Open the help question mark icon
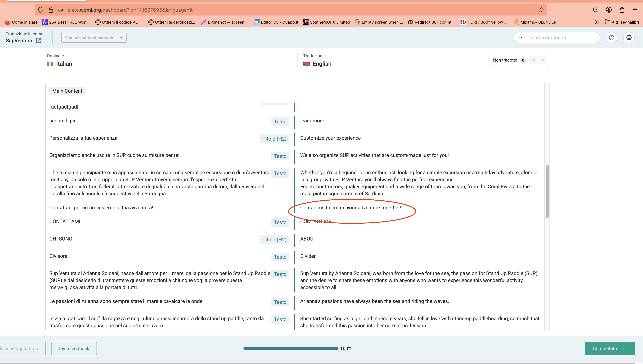 click(611, 37)
